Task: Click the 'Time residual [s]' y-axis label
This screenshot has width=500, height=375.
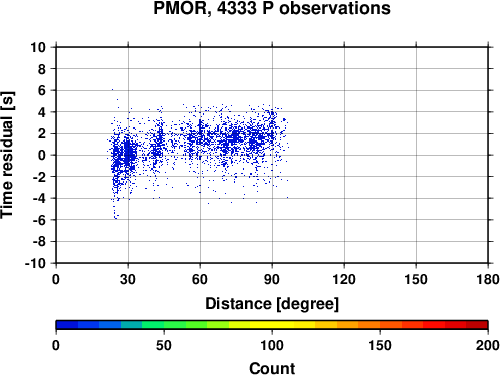Action: [7, 155]
